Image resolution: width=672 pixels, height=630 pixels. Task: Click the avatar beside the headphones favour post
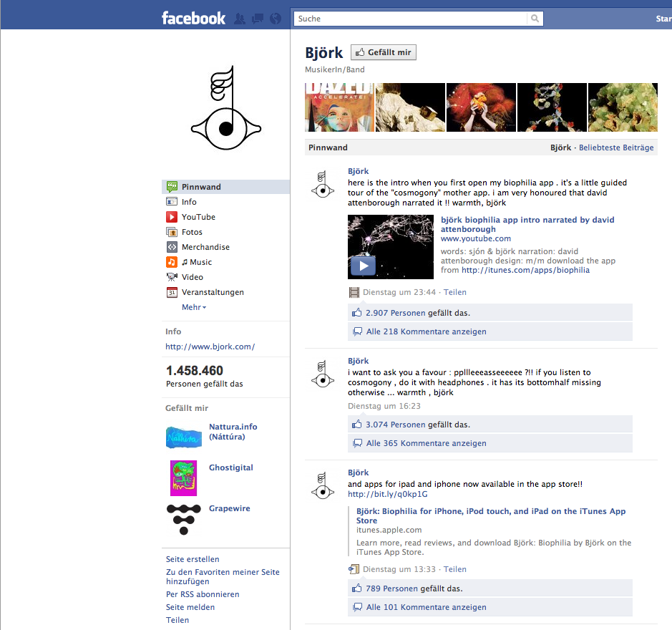[323, 374]
